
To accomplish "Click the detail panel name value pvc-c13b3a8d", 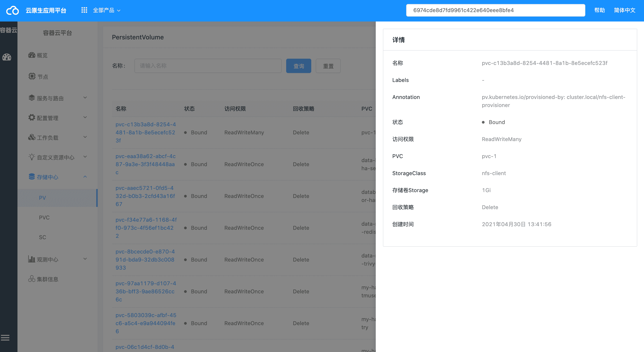I will click(x=545, y=63).
